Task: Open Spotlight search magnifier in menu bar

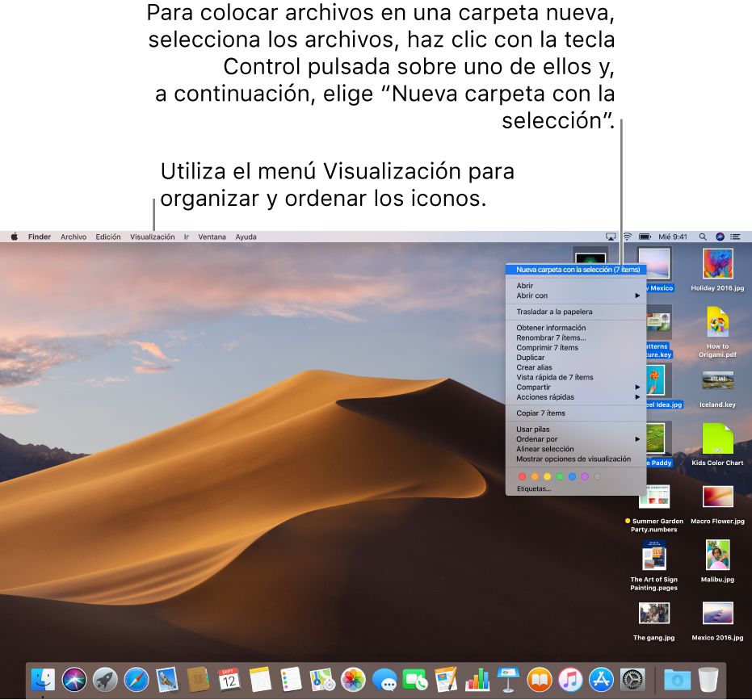Action: [703, 237]
